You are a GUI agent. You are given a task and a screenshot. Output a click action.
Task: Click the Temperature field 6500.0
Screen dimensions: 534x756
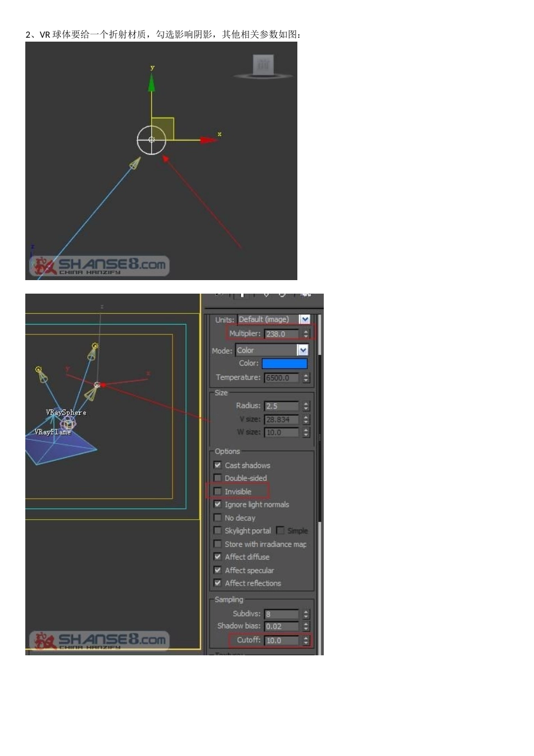point(282,377)
